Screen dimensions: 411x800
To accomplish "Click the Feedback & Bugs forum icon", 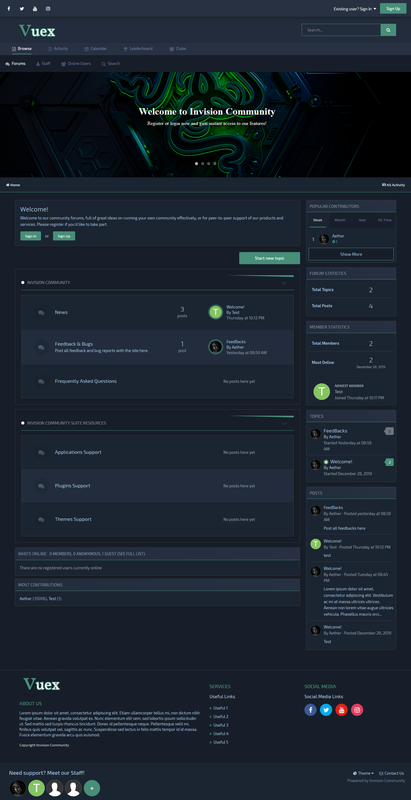I will 41,347.
